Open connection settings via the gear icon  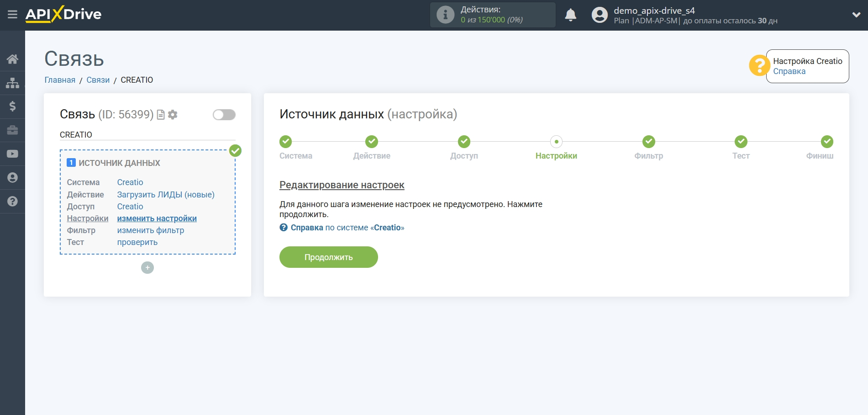point(173,115)
